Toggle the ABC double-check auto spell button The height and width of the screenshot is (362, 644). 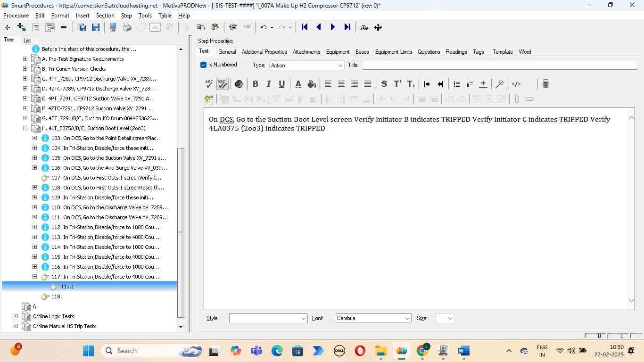222,84
